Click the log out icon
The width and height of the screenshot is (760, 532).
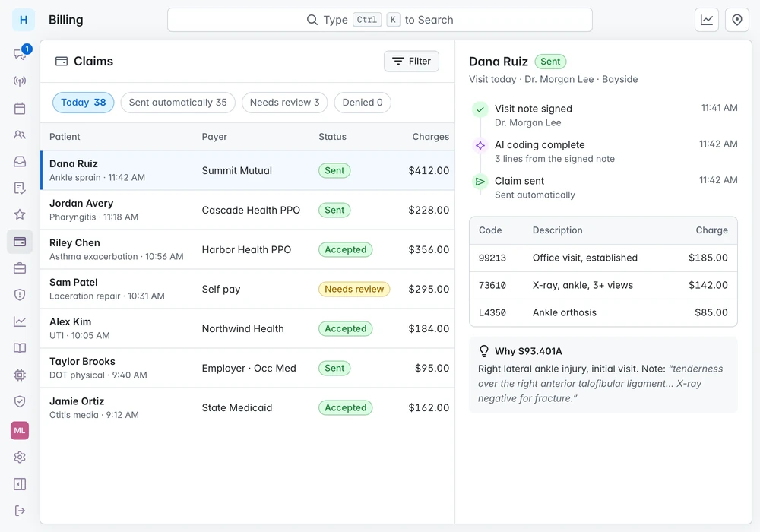(x=20, y=511)
